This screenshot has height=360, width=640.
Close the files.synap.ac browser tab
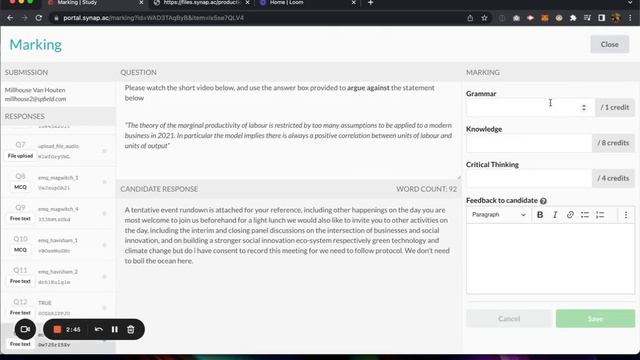(x=247, y=2)
